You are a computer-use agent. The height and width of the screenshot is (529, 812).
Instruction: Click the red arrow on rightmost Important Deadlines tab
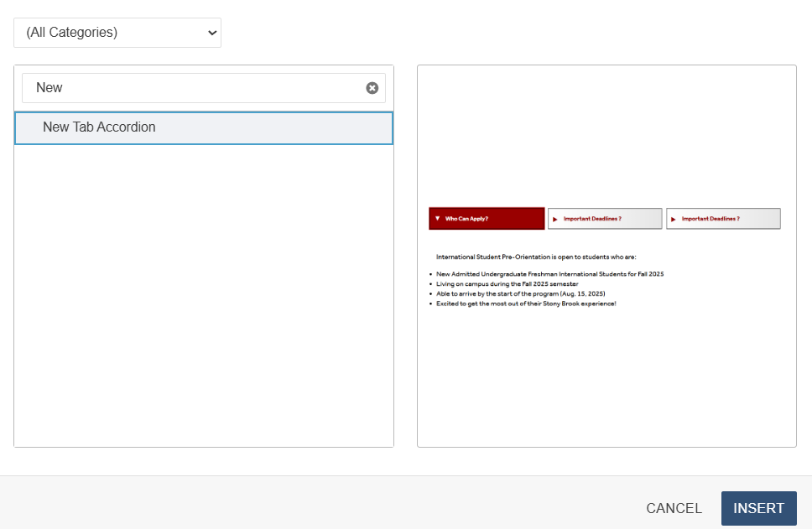(673, 218)
